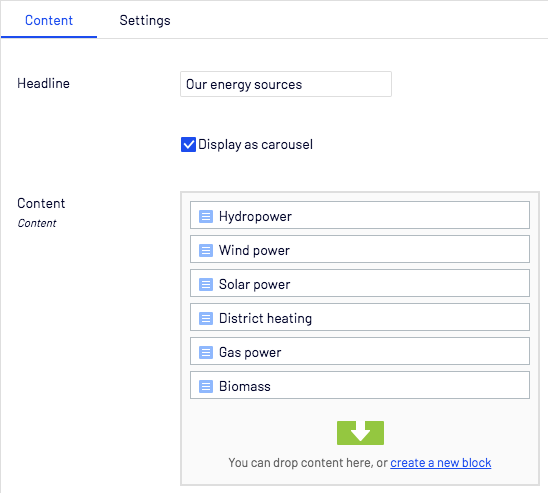The width and height of the screenshot is (548, 493).
Task: Click the Hydropower block icon
Action: [206, 216]
